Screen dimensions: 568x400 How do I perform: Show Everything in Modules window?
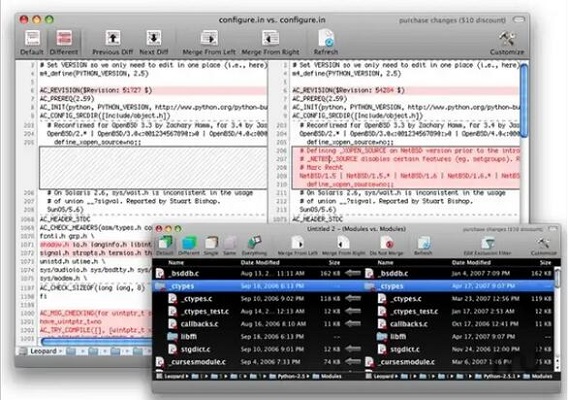click(254, 245)
